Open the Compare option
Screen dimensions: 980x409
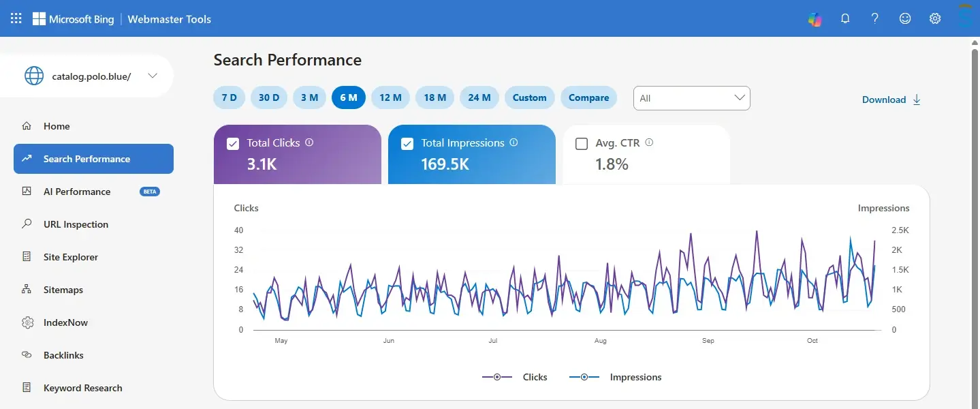click(x=589, y=97)
